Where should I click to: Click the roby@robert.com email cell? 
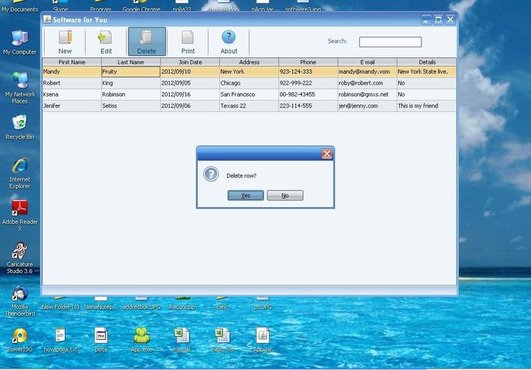coord(367,83)
